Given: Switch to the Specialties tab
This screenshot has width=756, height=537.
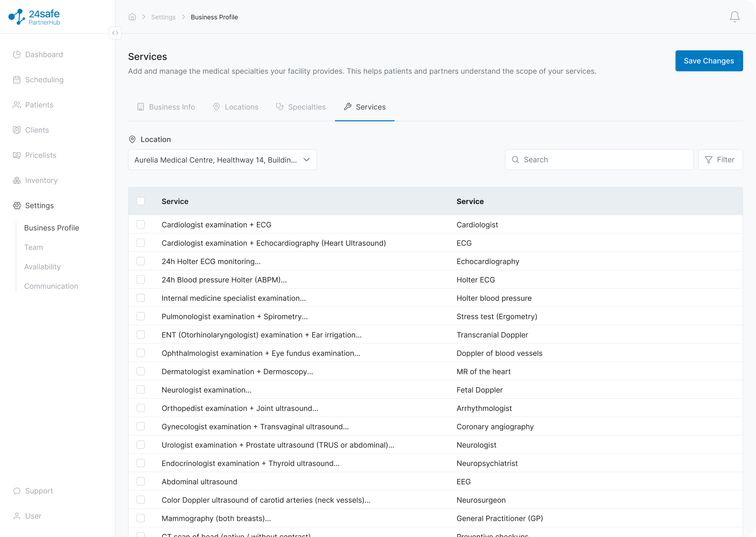Looking at the screenshot, I should (301, 107).
